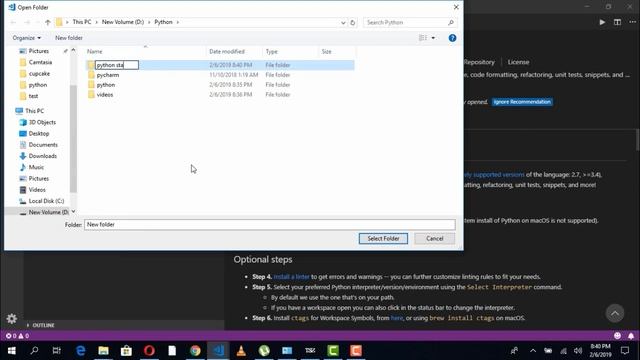Click the Folder name input field
This screenshot has height=360, width=640.
point(269,224)
